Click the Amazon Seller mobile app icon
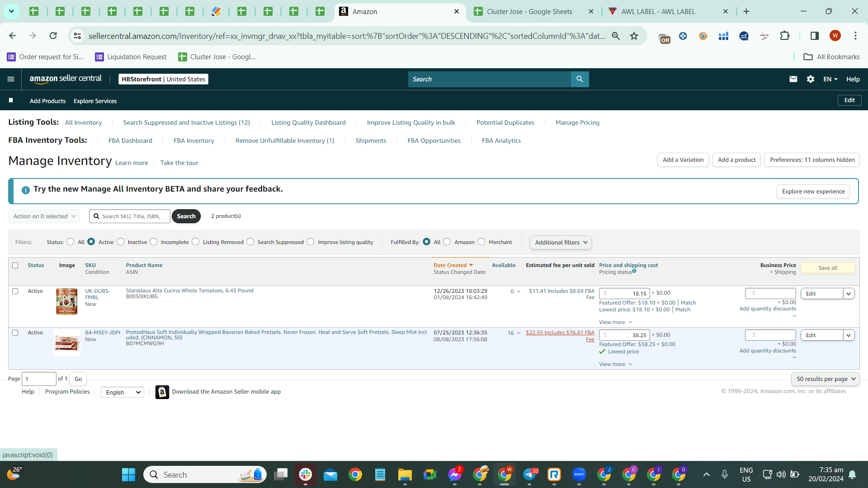Screen dimensions: 868x488 point(162,392)
